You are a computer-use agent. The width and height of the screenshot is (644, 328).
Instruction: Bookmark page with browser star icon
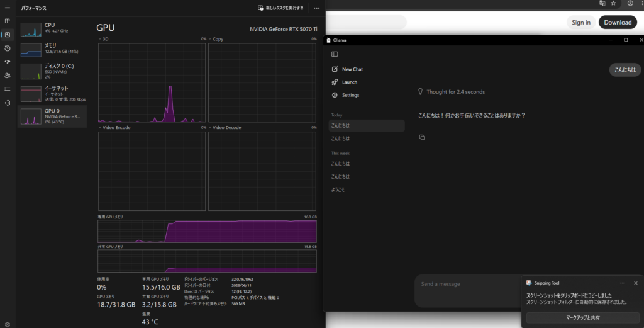pyautogui.click(x=613, y=3)
